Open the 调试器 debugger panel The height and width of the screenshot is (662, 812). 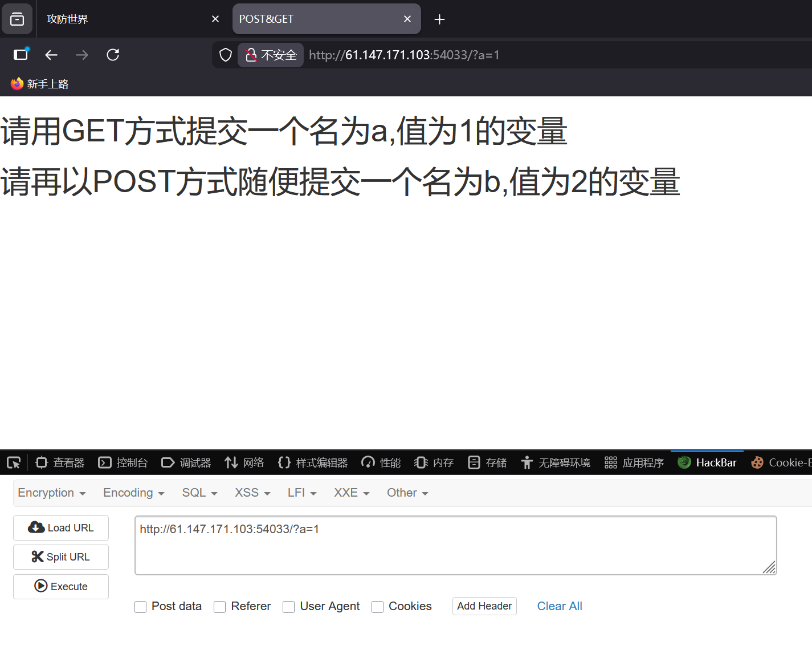click(x=186, y=462)
